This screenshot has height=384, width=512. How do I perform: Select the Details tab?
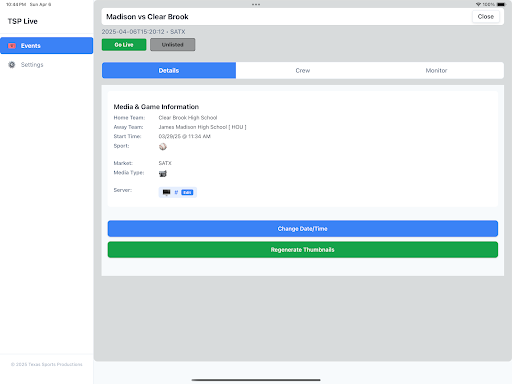(x=169, y=70)
